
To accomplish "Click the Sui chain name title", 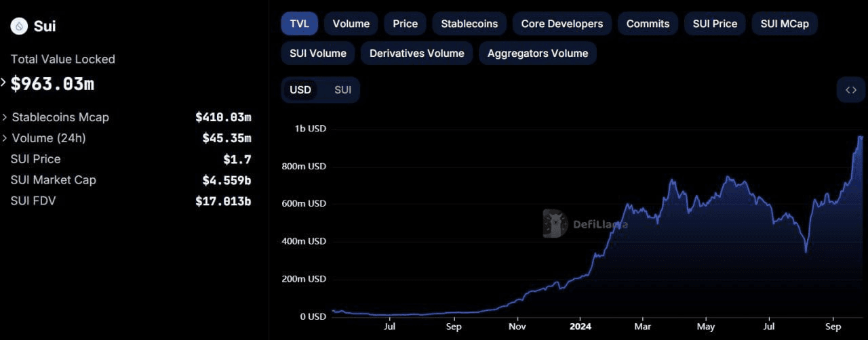I will tap(45, 26).
